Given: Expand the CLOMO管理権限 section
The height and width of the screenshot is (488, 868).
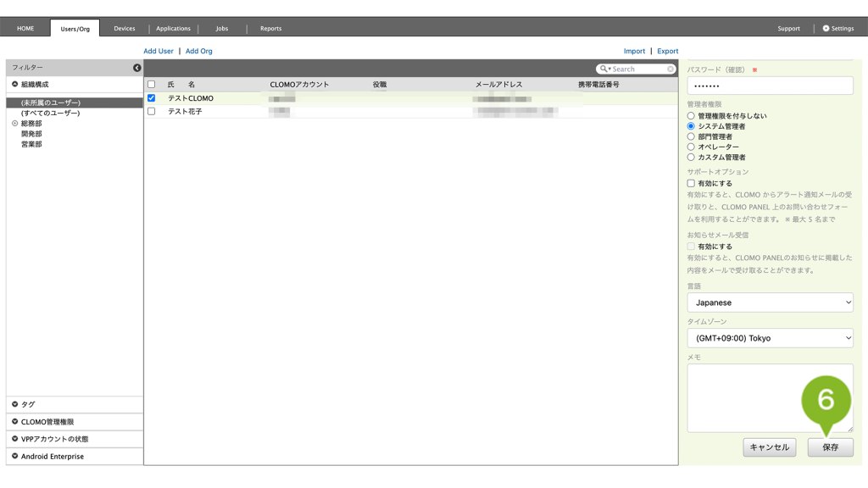Looking at the screenshot, I should (x=15, y=421).
